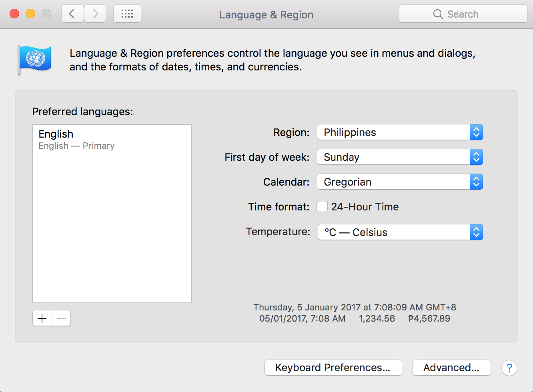
Task: Open Advanced settings
Action: click(451, 368)
